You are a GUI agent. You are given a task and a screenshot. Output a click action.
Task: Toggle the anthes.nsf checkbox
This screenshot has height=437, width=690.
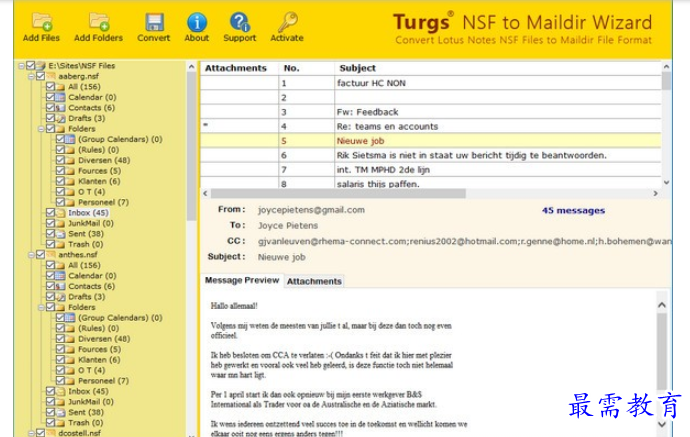click(40, 255)
